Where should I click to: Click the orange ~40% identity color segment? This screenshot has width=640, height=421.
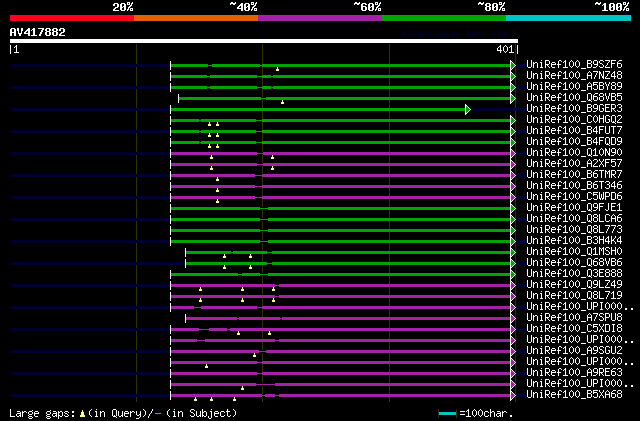[x=196, y=18]
